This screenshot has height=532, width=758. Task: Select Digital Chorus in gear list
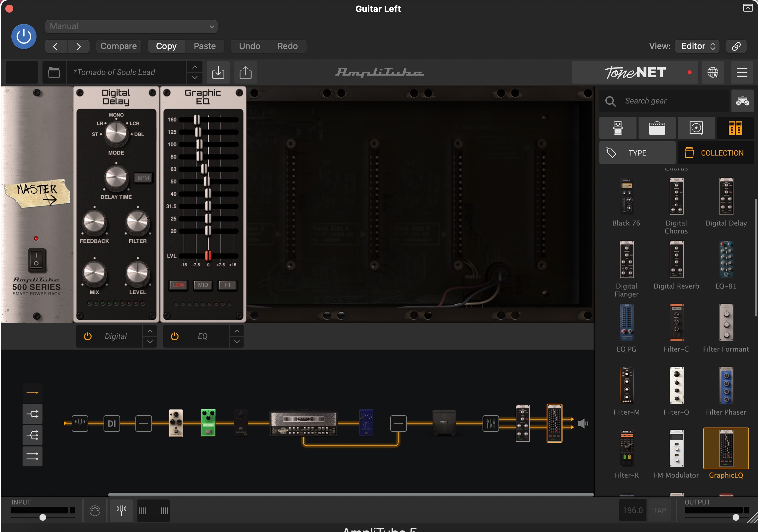click(676, 206)
